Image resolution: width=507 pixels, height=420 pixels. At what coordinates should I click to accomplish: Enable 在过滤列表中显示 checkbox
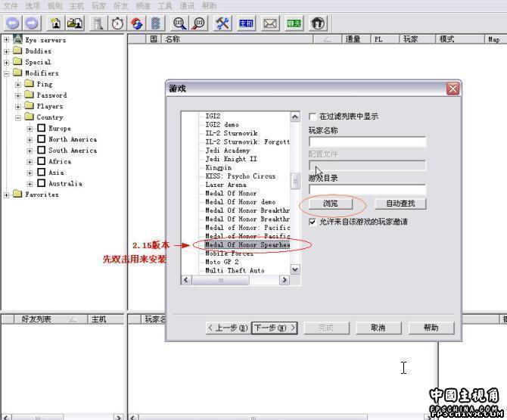(313, 117)
